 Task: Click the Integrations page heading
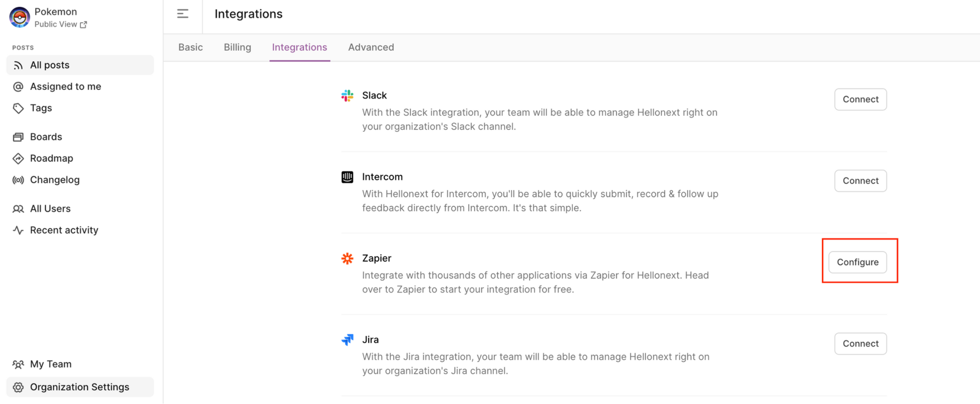click(249, 14)
